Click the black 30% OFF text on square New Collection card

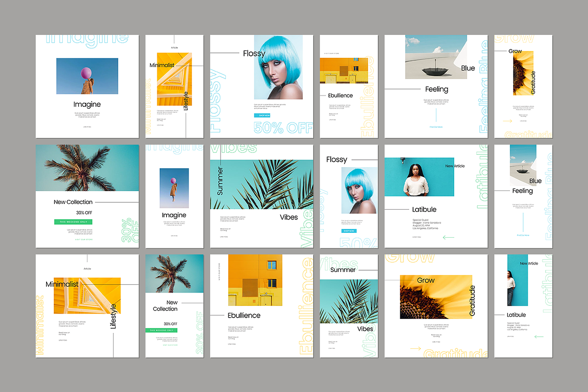[84, 213]
